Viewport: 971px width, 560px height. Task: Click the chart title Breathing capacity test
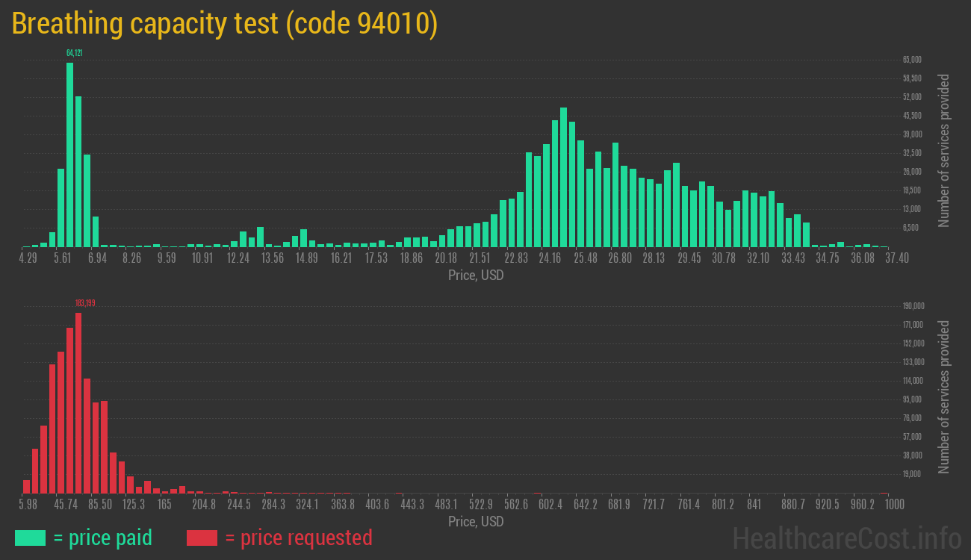click(224, 24)
